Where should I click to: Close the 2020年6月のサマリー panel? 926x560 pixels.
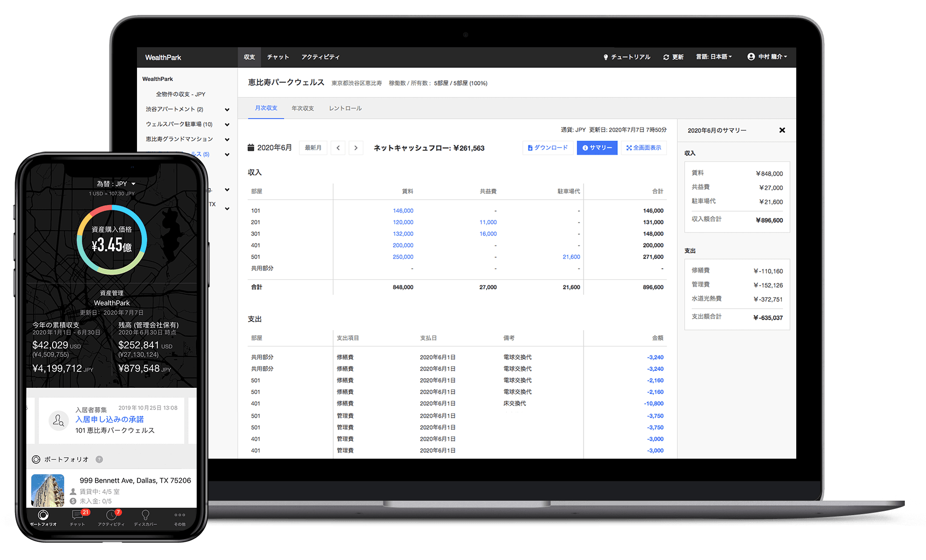click(782, 130)
